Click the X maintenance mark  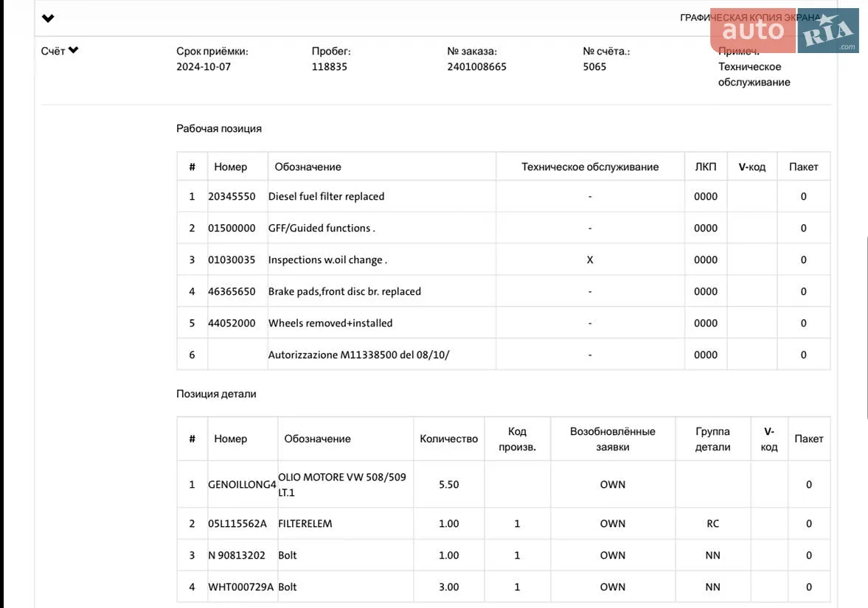tap(590, 259)
